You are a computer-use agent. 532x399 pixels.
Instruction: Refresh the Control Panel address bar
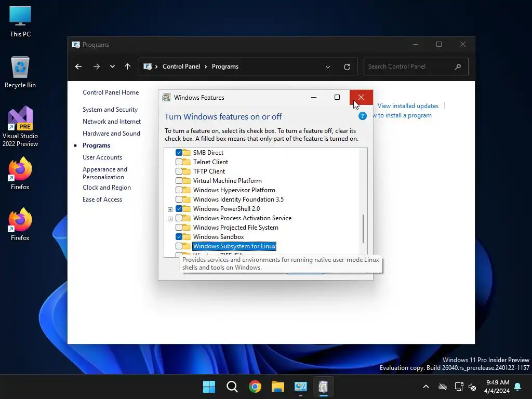[347, 67]
